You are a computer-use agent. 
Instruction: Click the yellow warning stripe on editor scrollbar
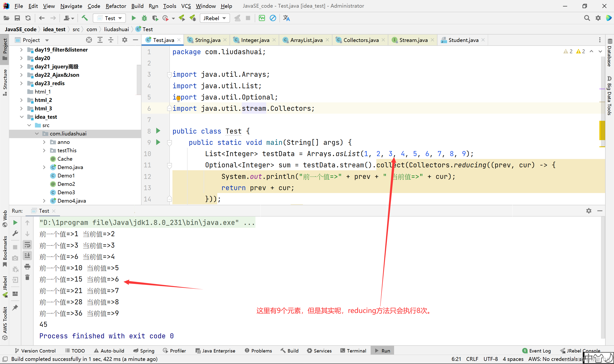click(602, 130)
